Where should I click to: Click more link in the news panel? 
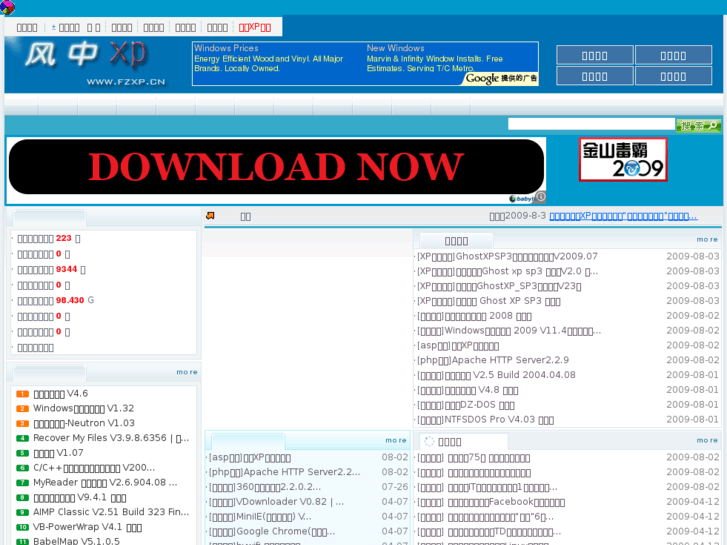[707, 440]
